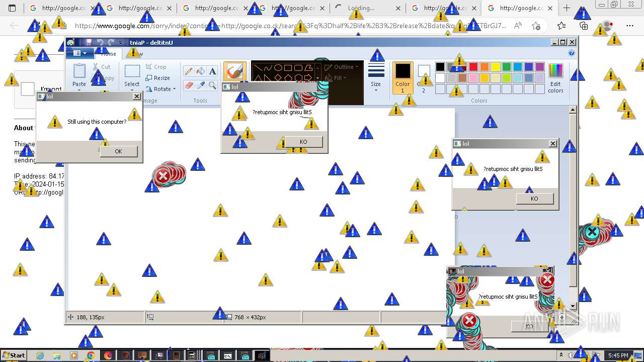
Task: Select the Magnifier tool in Paint
Action: point(212,85)
